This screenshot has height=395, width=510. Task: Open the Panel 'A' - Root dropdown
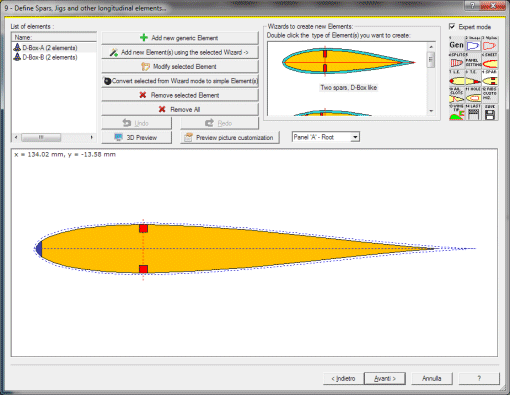tap(326, 137)
